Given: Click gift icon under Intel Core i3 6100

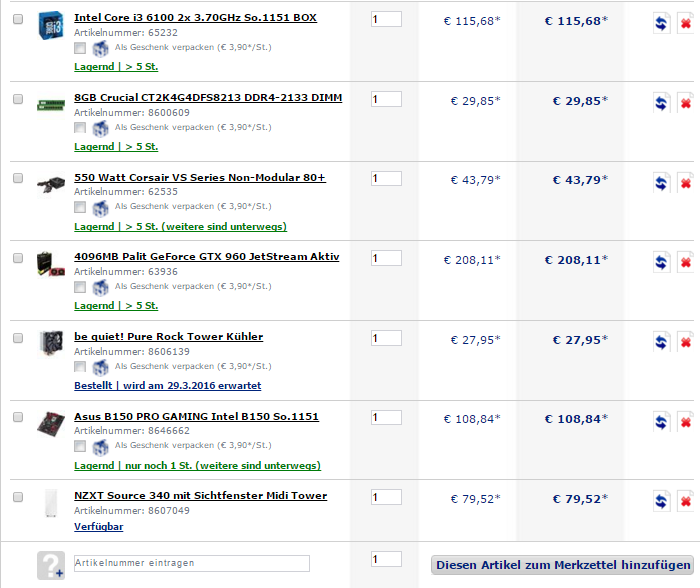Looking at the screenshot, I should (x=100, y=48).
